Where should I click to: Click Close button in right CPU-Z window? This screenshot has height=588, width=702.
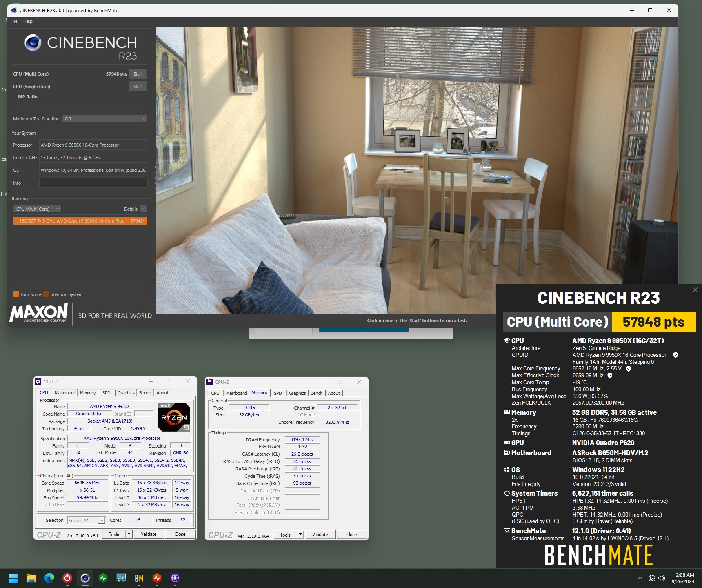[x=351, y=535]
